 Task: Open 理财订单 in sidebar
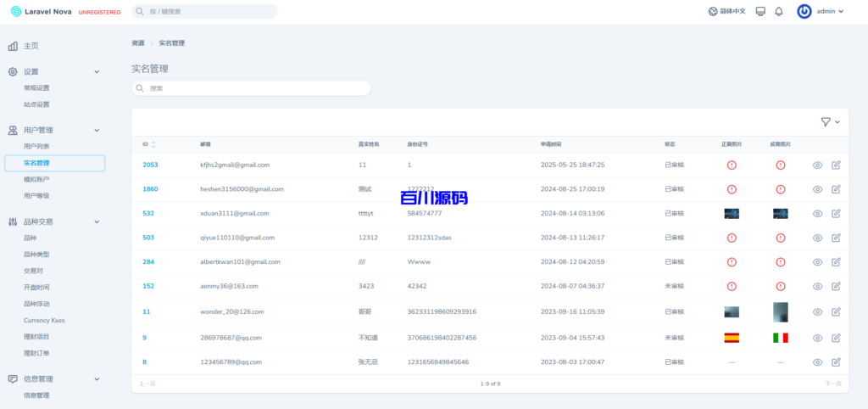point(36,353)
